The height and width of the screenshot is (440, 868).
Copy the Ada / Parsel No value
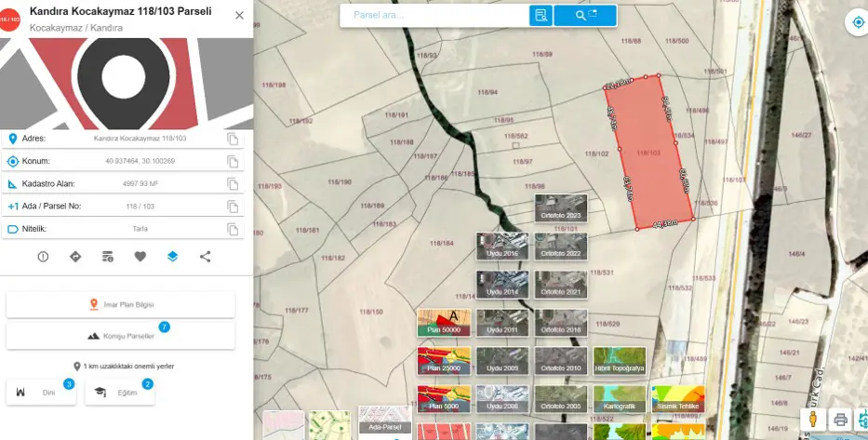[x=234, y=207]
